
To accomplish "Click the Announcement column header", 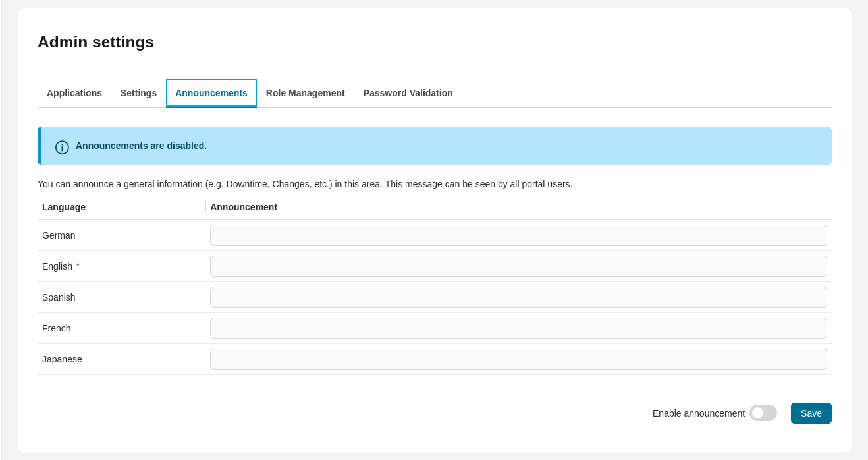I will (244, 207).
